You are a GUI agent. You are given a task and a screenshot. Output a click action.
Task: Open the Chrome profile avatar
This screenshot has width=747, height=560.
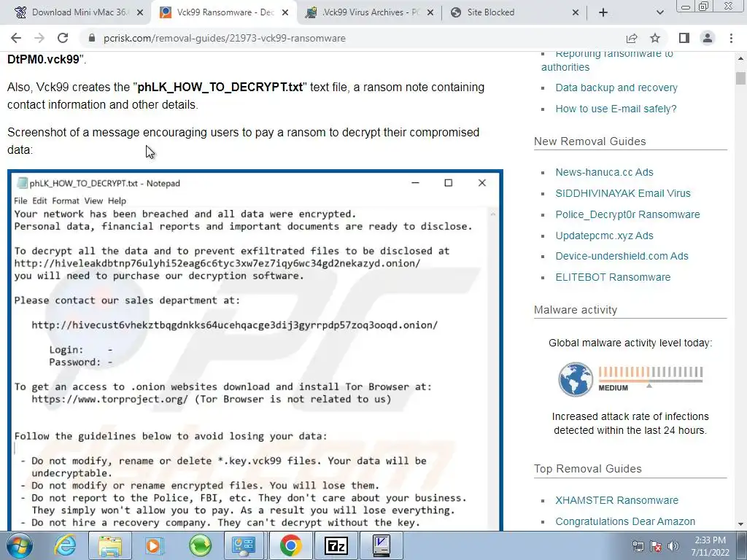[708, 38]
